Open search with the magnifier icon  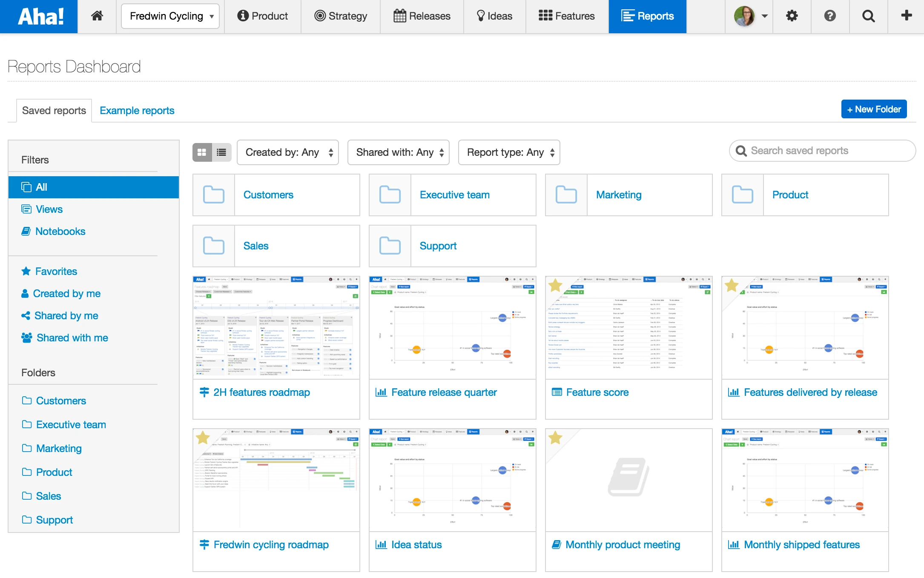pyautogui.click(x=868, y=16)
